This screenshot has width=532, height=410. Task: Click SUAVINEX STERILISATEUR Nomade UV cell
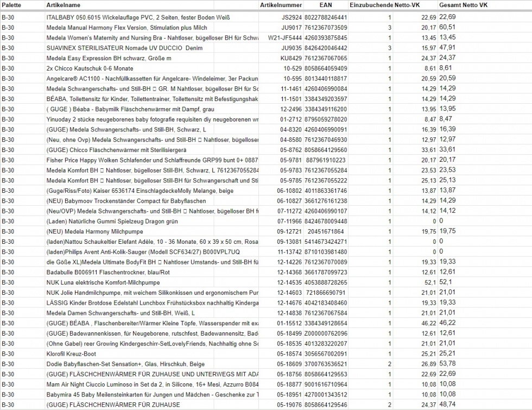(124, 48)
